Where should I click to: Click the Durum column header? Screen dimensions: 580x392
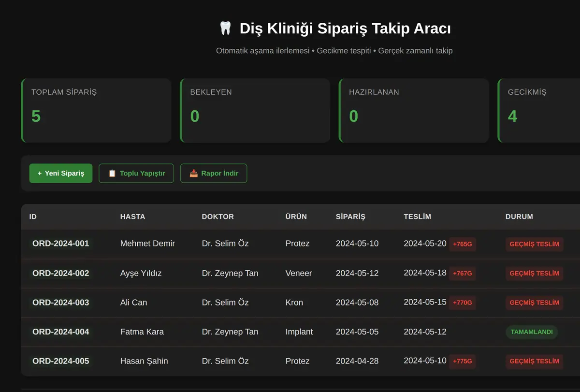pos(519,217)
